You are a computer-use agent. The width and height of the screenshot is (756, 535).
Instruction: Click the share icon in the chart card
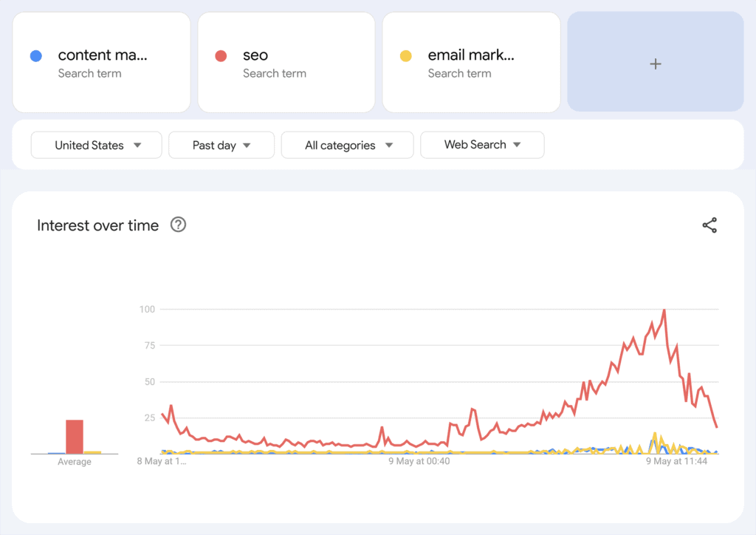(x=709, y=225)
